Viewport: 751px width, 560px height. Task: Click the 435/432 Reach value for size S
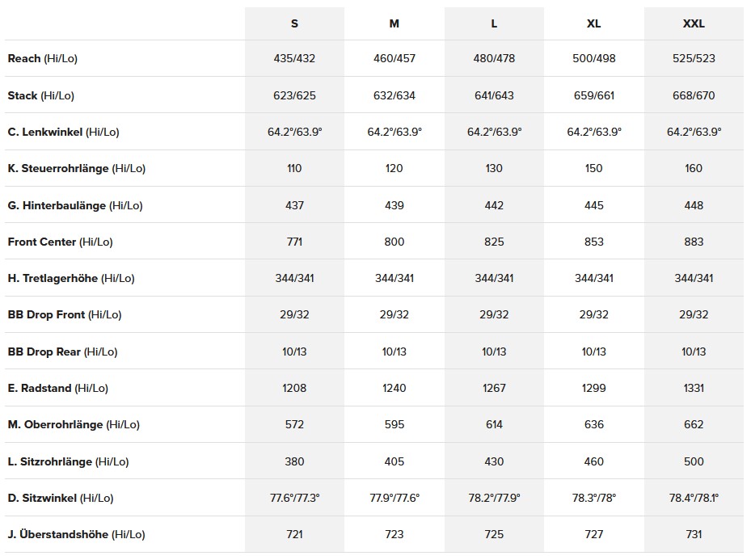(x=294, y=58)
